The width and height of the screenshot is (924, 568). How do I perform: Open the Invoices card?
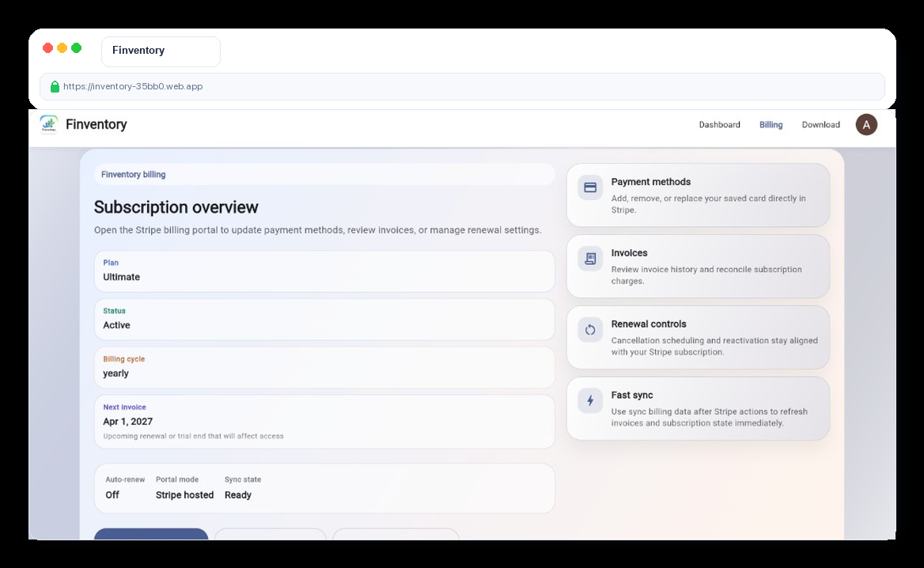coord(698,267)
